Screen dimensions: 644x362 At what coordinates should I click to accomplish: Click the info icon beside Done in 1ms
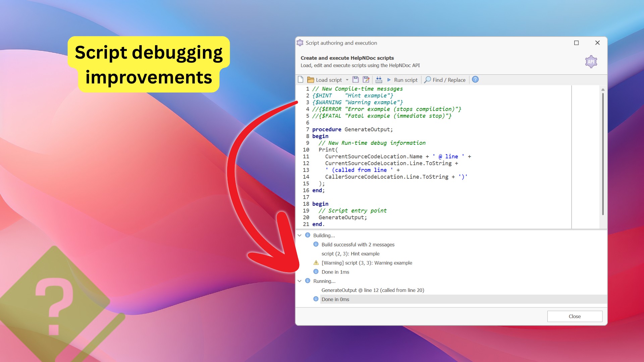coord(315,272)
